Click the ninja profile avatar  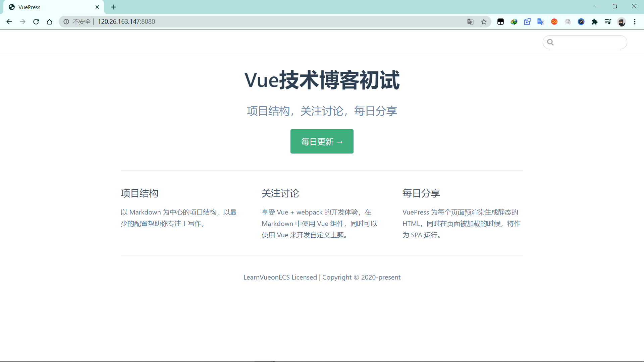pos(622,22)
